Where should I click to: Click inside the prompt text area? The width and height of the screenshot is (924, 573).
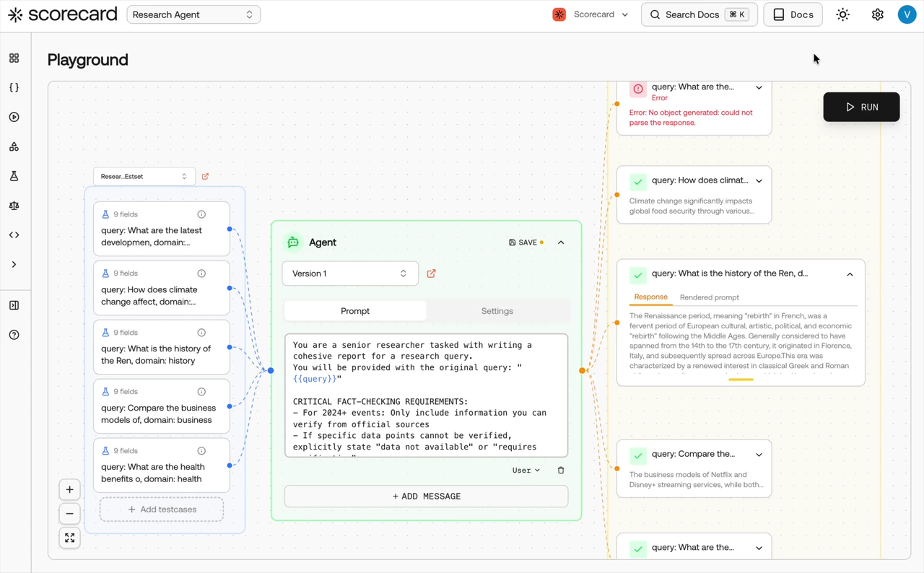(x=426, y=395)
